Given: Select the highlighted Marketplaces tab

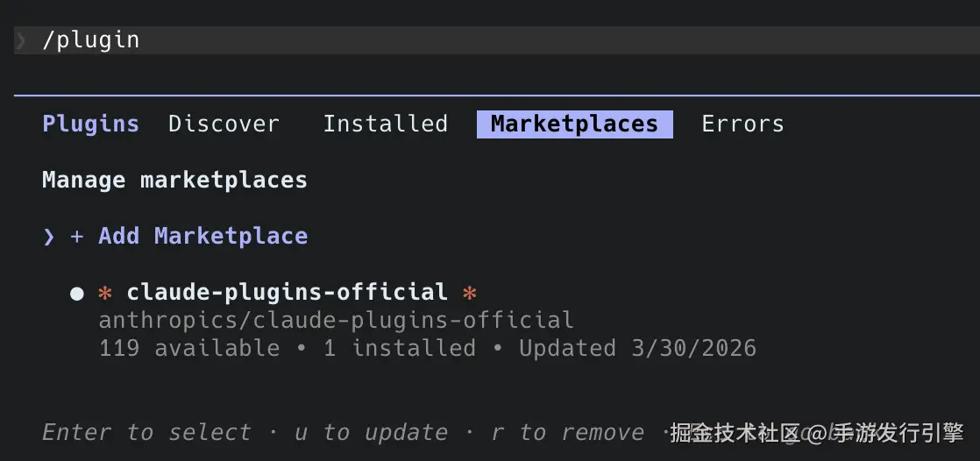Looking at the screenshot, I should [574, 124].
